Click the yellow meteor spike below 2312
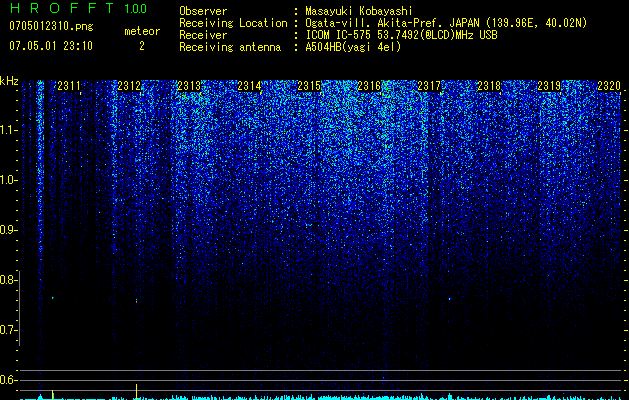The image size is (629, 400). [x=136, y=392]
